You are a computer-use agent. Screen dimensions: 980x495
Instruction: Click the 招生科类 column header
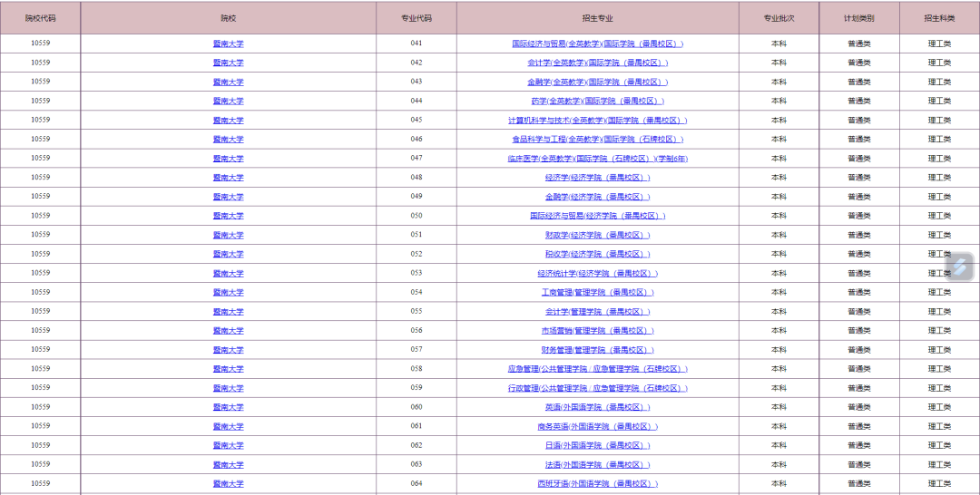click(940, 18)
